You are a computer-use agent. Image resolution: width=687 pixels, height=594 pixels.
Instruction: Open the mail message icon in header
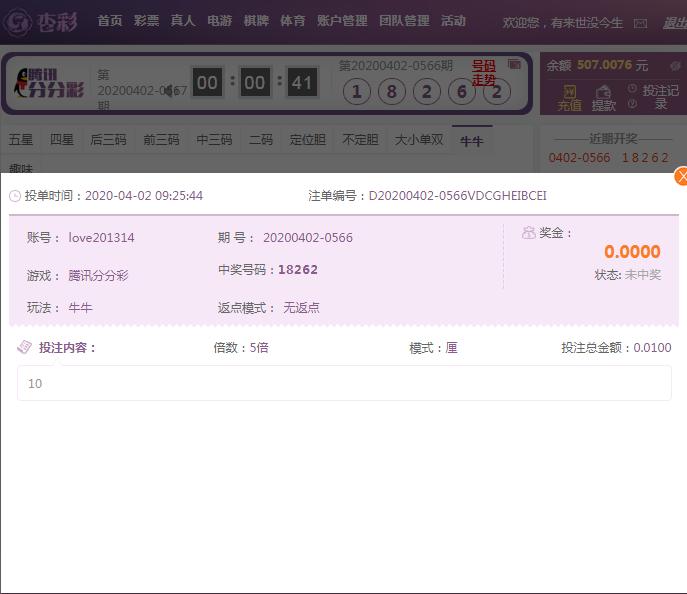tap(640, 23)
